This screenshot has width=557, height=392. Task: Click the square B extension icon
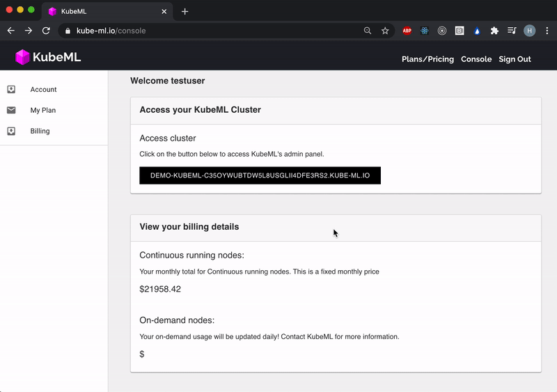[x=460, y=31]
